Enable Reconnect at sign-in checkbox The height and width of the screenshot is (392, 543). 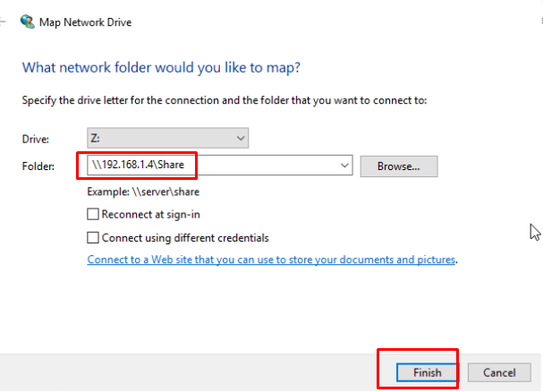click(93, 215)
